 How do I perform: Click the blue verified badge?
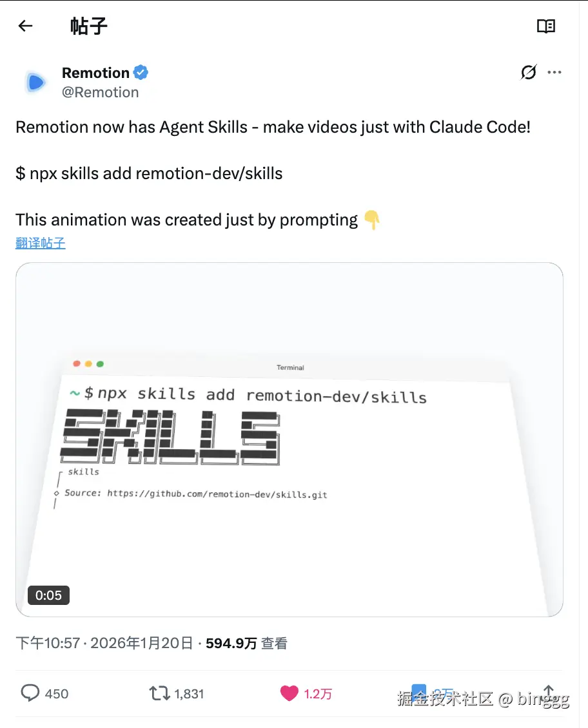[x=141, y=72]
